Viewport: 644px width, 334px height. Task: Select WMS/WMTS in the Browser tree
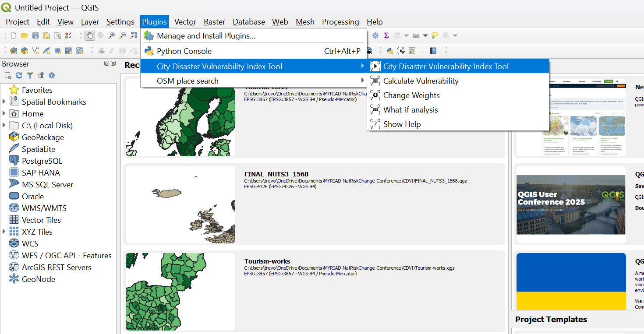pos(44,208)
